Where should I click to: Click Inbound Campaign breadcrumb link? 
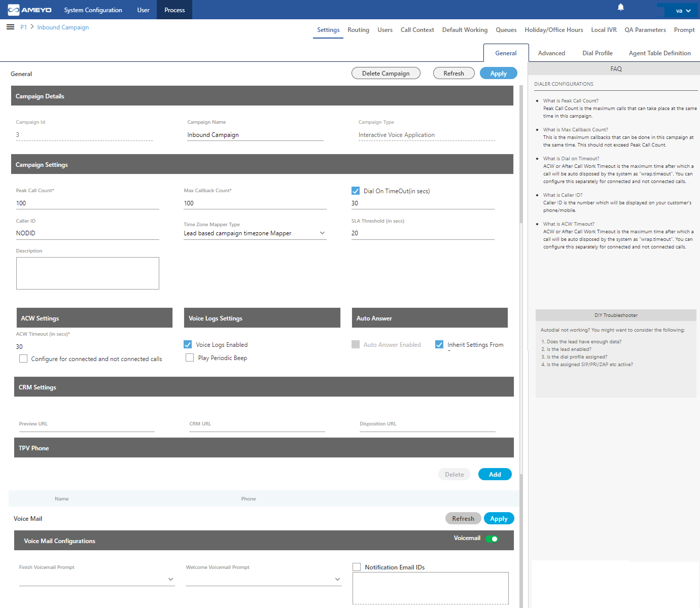(63, 27)
